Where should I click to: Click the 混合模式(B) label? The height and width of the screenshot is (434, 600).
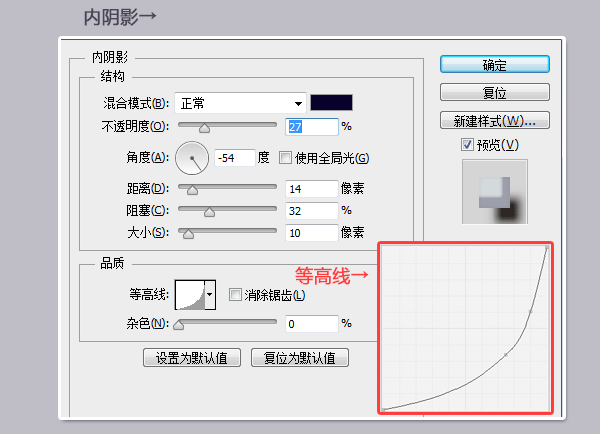[x=136, y=103]
